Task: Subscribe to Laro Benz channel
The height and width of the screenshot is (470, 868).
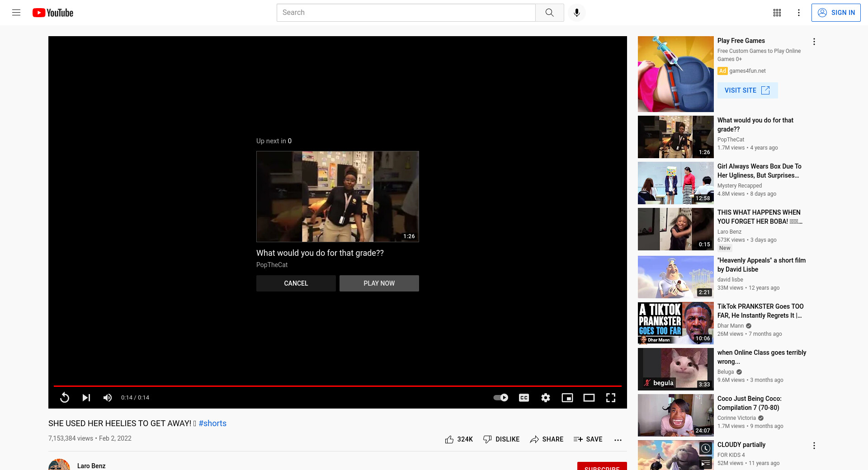Action: [x=602, y=466]
